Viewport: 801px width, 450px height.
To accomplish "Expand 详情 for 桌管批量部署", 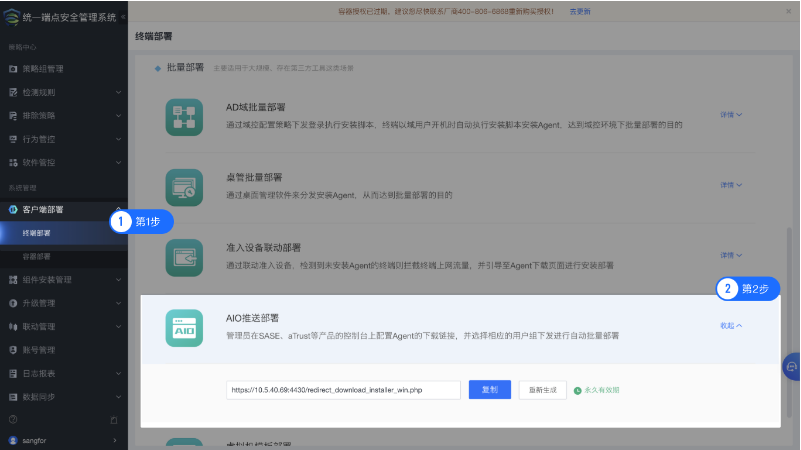I will (x=731, y=185).
